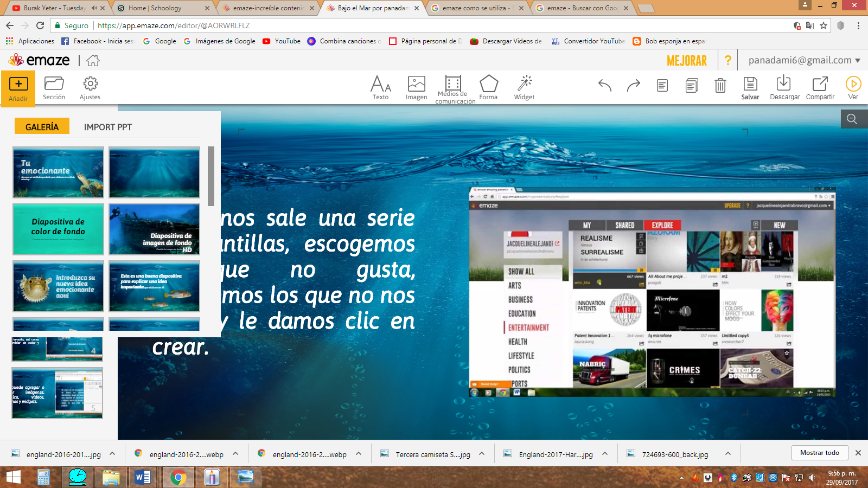Screen dimensions: 868x488
Task: Switch to the IMPORT PPT tab
Action: click(108, 127)
